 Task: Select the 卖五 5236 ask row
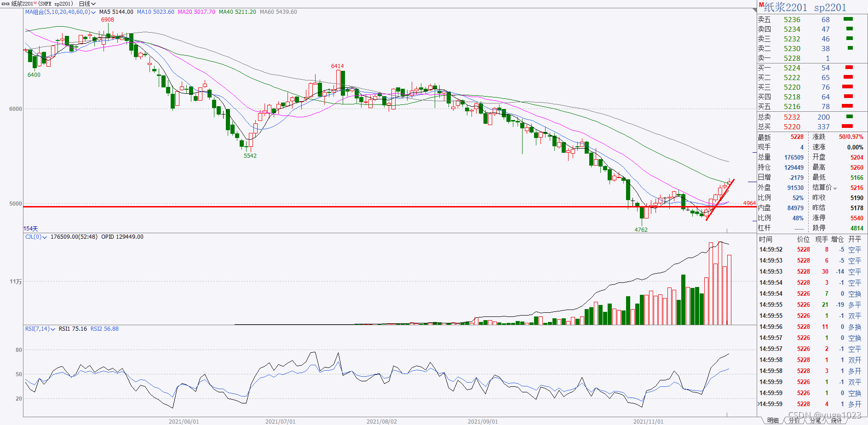812,20
